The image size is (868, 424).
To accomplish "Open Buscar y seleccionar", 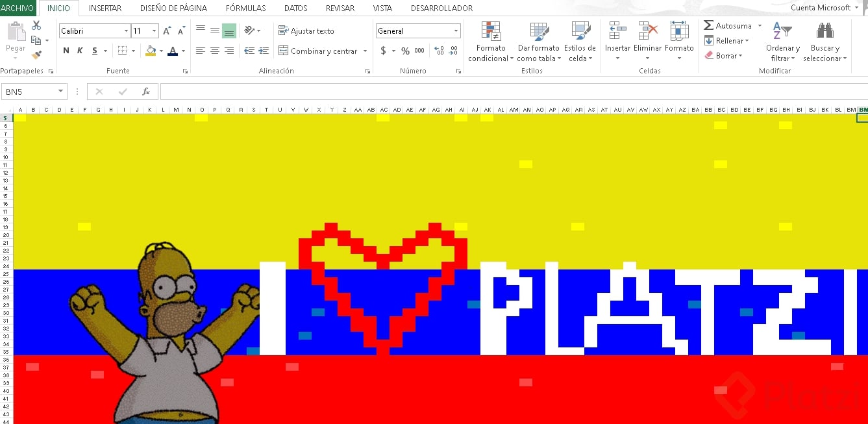I will [825, 42].
